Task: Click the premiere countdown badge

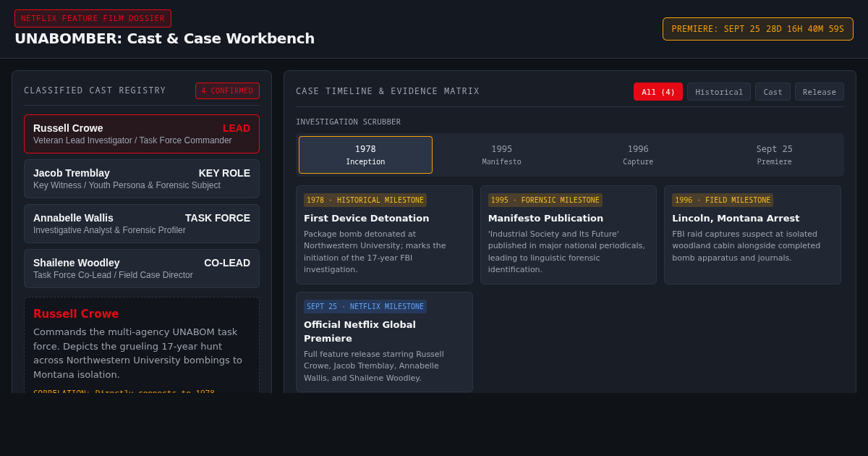Action: [x=758, y=29]
